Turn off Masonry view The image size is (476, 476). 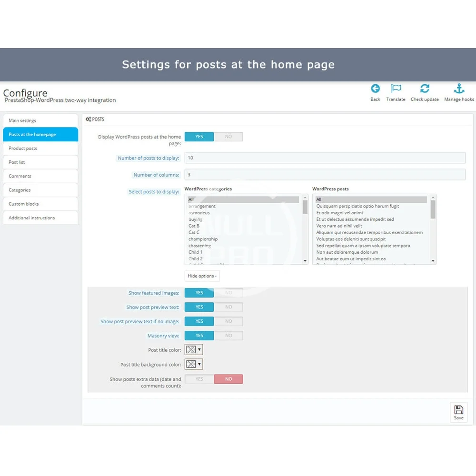228,336
